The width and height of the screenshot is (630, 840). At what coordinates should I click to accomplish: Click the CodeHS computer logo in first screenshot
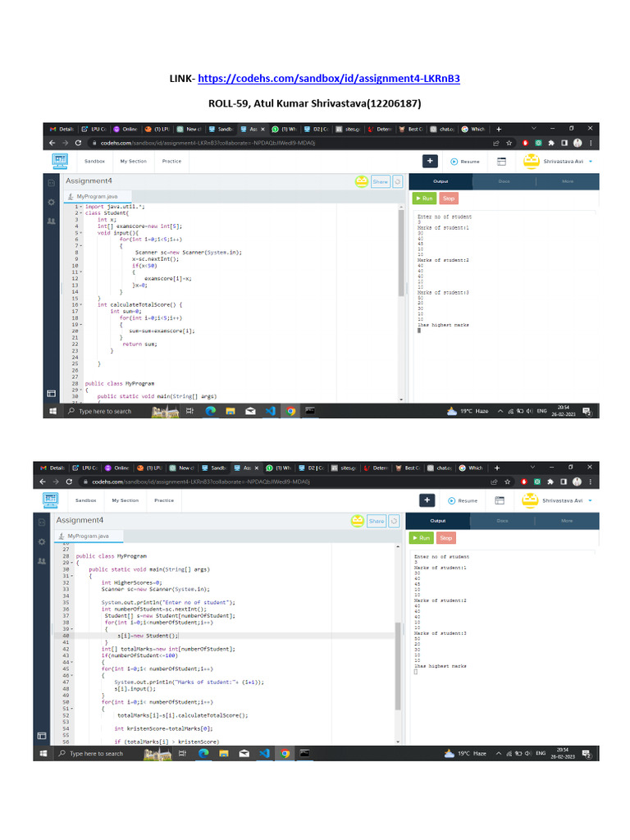60,161
